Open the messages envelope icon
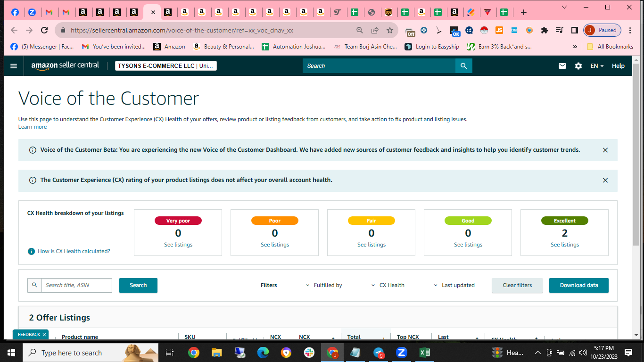644x362 pixels. click(x=562, y=66)
